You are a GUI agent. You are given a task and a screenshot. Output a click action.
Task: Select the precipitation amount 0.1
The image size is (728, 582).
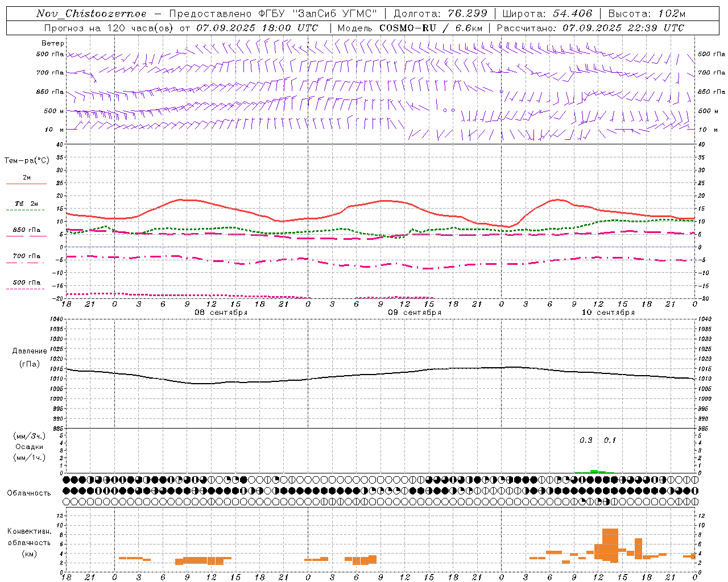point(610,440)
